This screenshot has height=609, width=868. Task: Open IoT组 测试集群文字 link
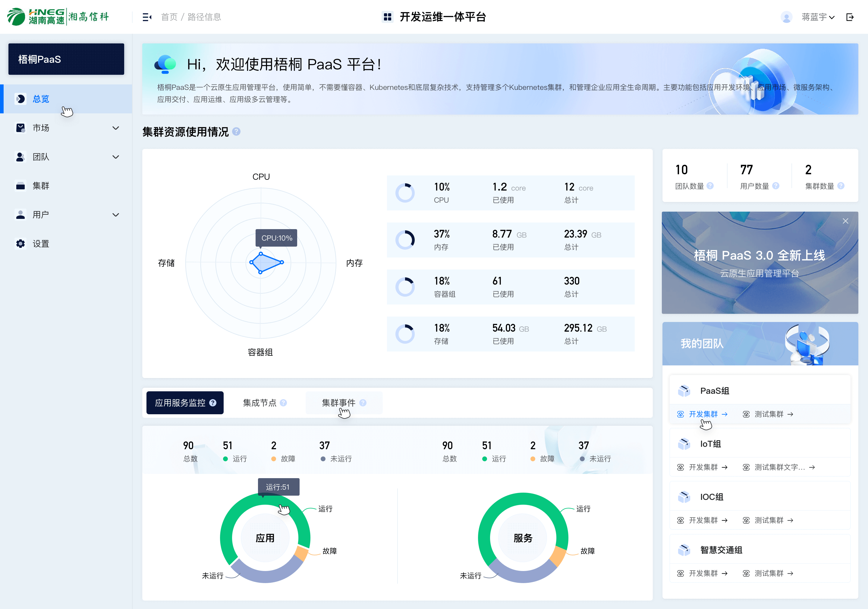coord(779,467)
